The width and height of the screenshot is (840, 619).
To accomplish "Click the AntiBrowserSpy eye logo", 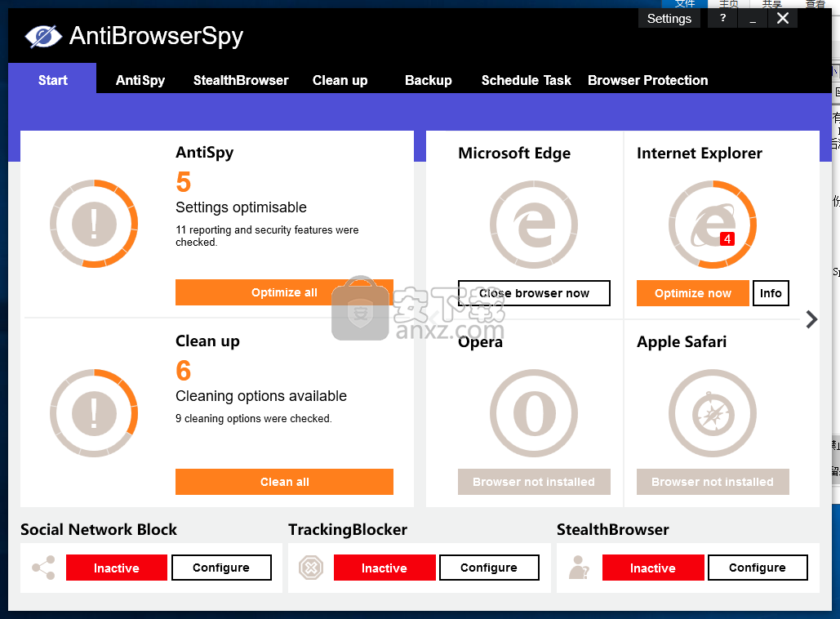I will click(x=43, y=37).
